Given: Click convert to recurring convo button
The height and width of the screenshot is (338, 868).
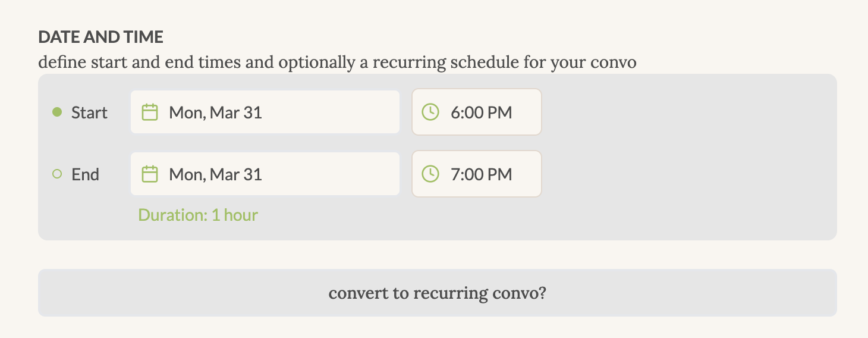Looking at the screenshot, I should click(438, 293).
